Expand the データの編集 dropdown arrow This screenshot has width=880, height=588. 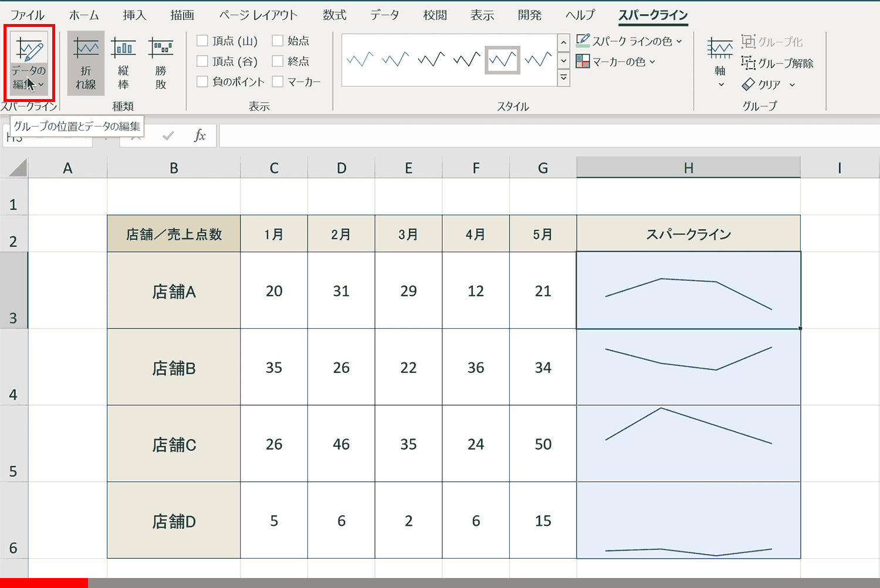click(x=41, y=85)
